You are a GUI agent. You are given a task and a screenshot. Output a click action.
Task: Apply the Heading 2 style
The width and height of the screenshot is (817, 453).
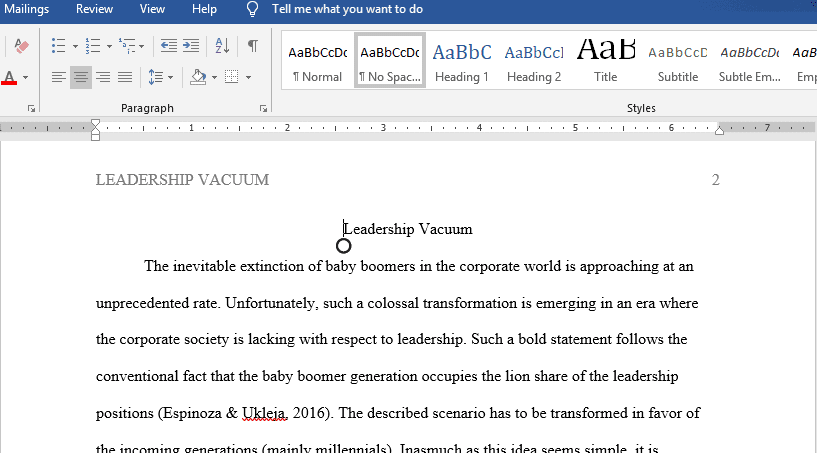[x=534, y=60]
